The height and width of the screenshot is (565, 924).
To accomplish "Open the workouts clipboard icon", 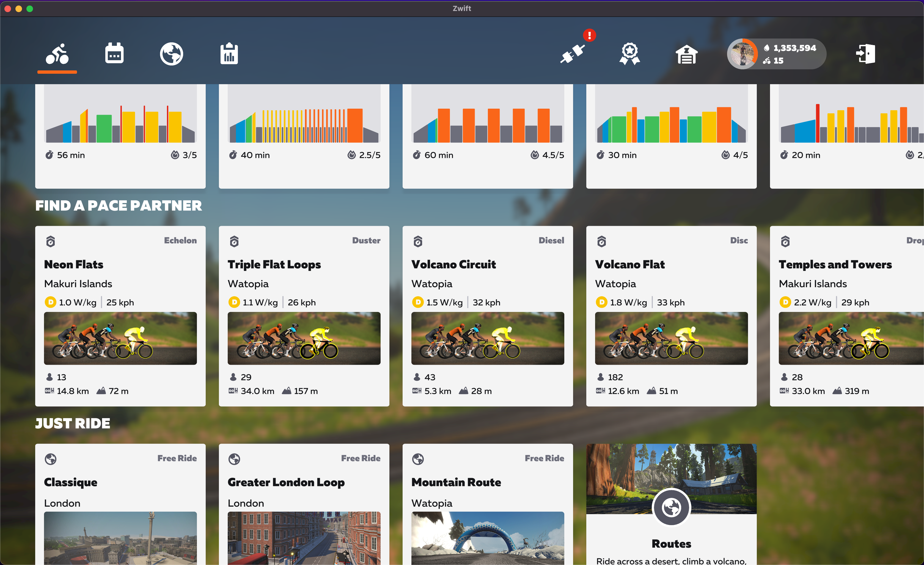I will pos(229,54).
